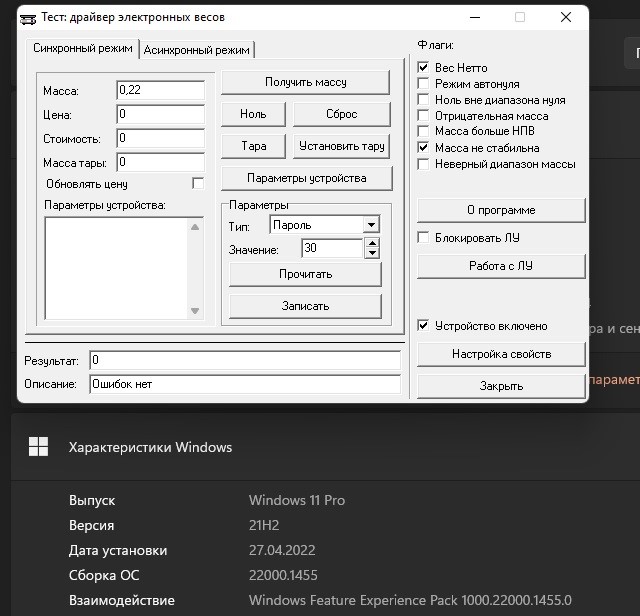This screenshot has width=640, height=616.
Task: Click the scale driver title bar icon
Action: [x=28, y=18]
